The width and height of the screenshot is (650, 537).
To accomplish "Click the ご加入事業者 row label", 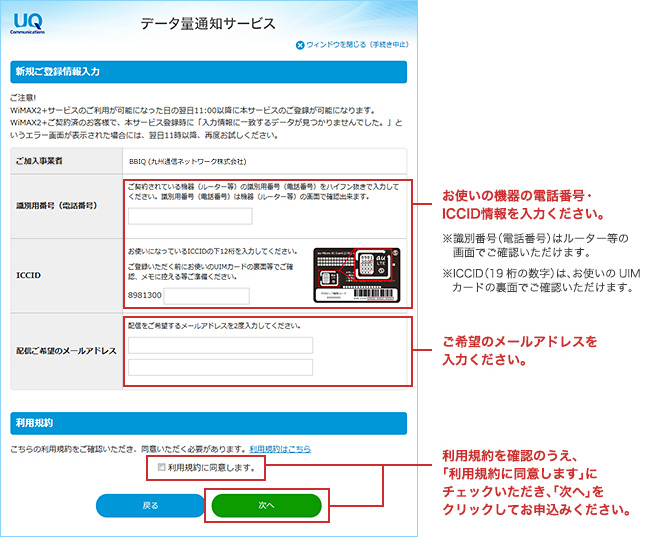I will (39, 161).
